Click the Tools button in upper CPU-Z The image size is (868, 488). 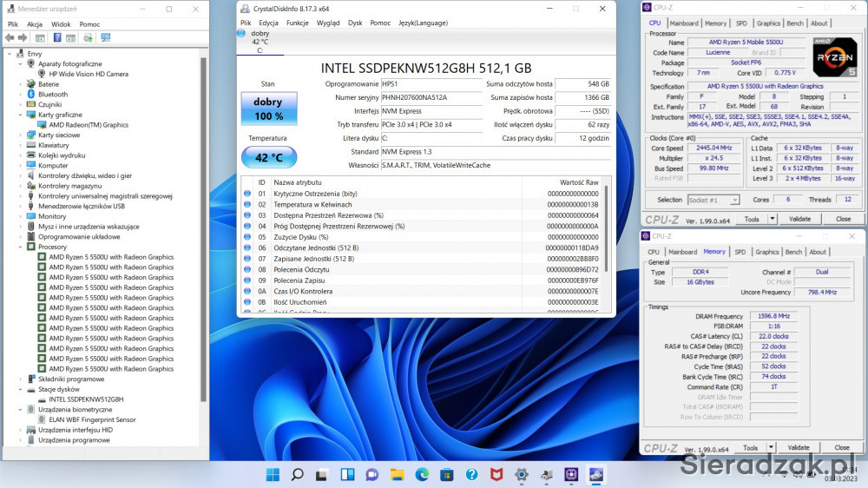[753, 220]
